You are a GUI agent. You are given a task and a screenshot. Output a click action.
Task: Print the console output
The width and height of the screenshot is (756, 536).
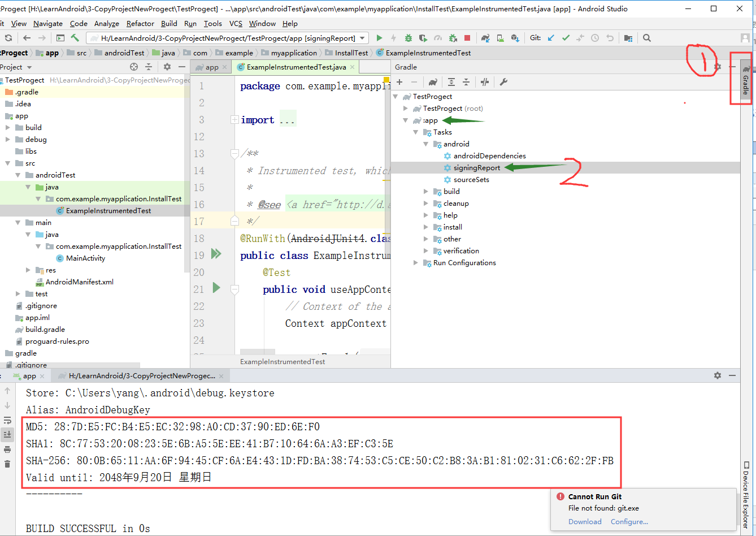(x=7, y=449)
